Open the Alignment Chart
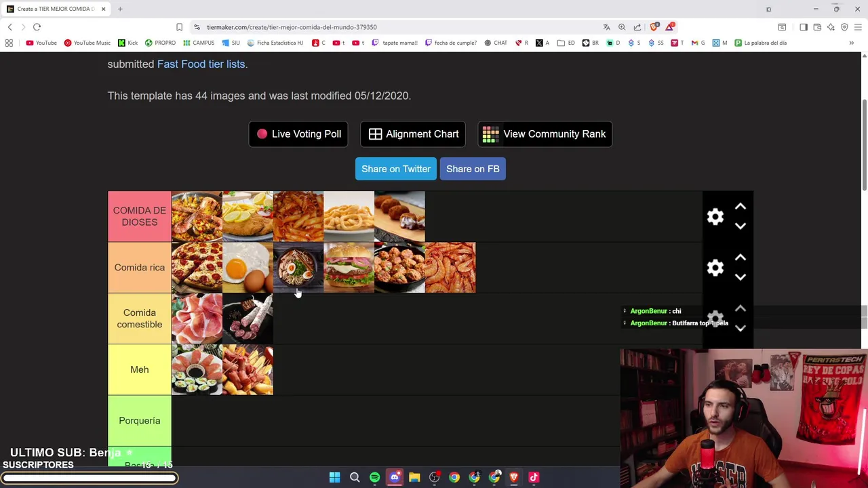The image size is (868, 488). point(413,134)
